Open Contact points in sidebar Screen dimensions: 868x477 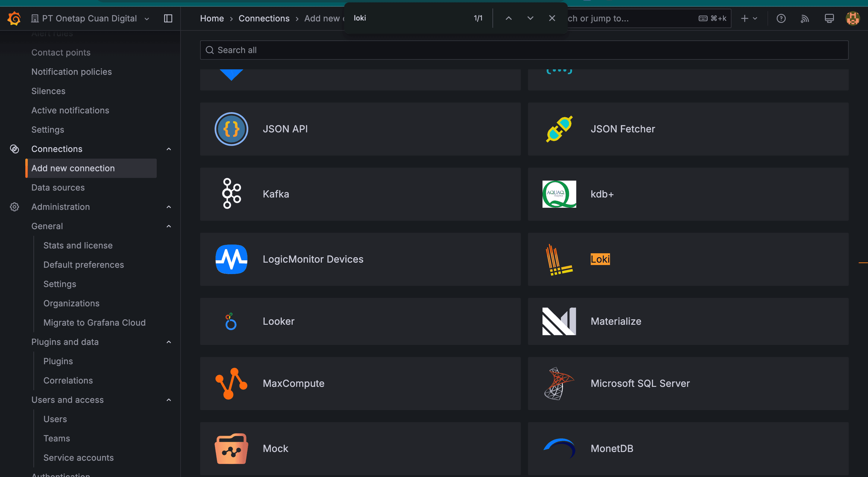[61, 52]
